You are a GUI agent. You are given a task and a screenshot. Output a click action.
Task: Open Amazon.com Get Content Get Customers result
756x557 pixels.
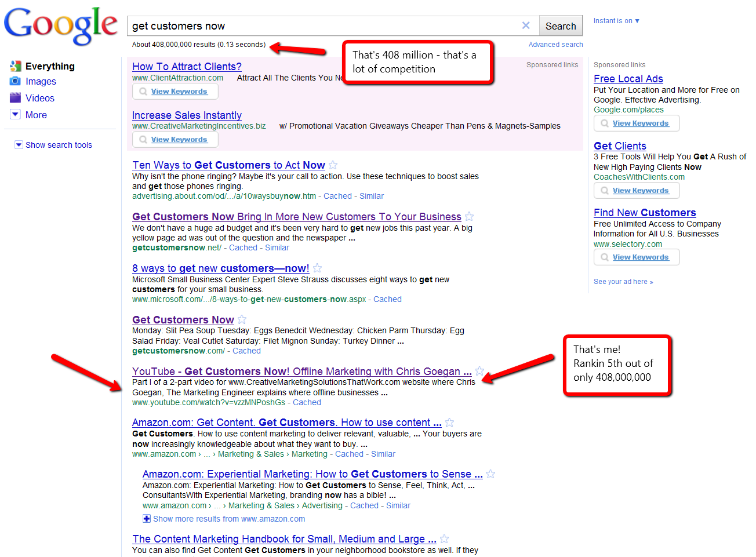tap(287, 423)
